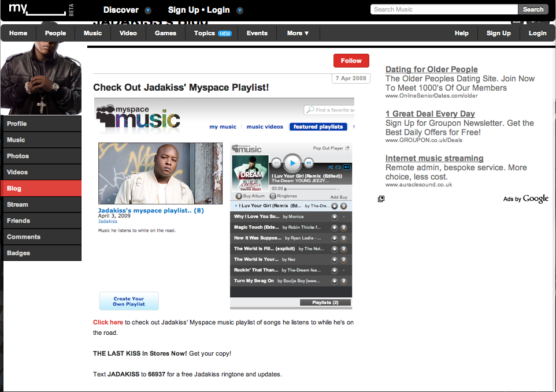Click Help in the nav bar
The width and height of the screenshot is (556, 392).
point(462,33)
